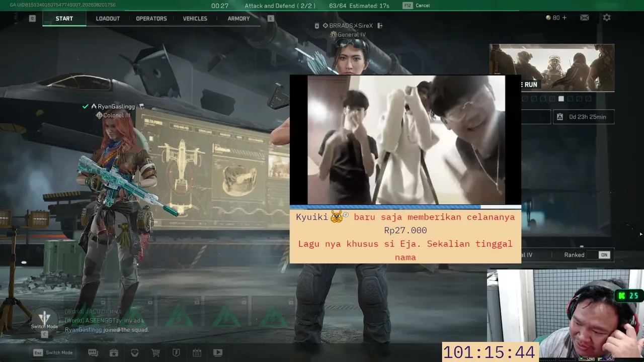Image resolution: width=644 pixels, height=362 pixels.
Task: Click the ready checkmark beside RyanGaslingg
Action: (86, 107)
